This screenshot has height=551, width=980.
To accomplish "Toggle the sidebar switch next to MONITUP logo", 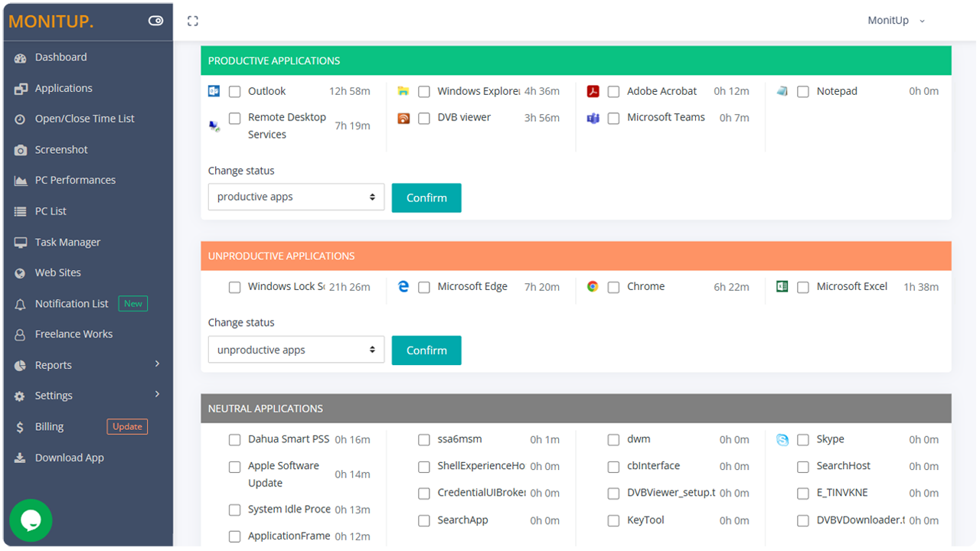I will point(156,21).
